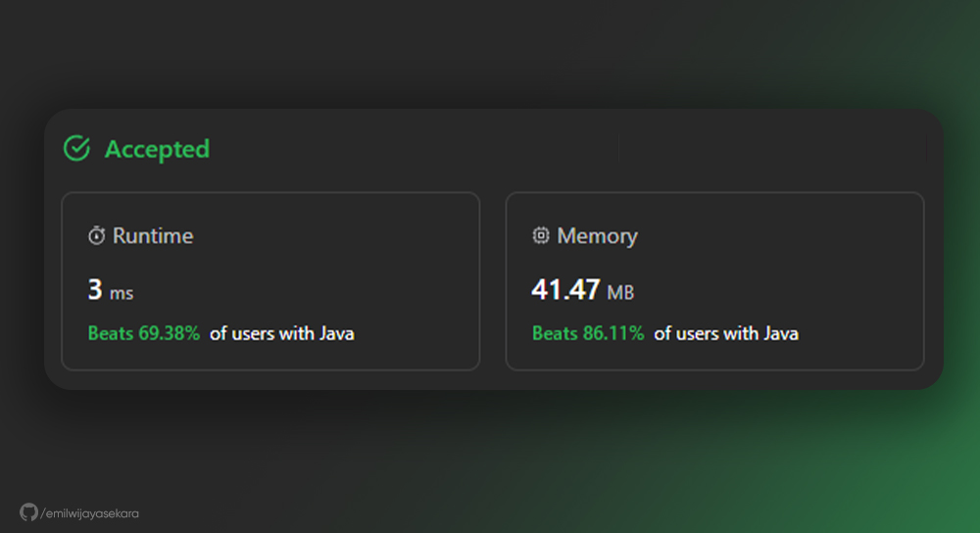Click the 3 ms runtime value
Image resolution: width=980 pixels, height=533 pixels.
(111, 290)
